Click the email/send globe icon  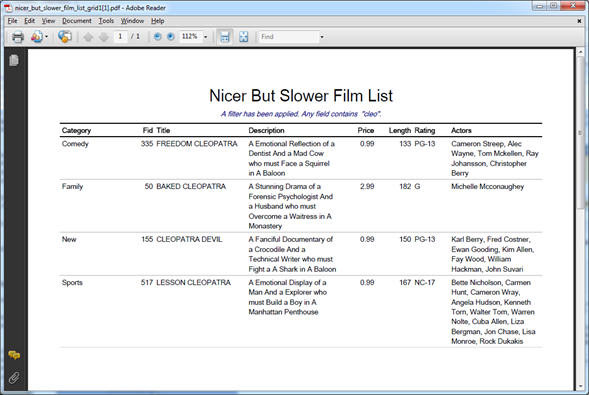(x=65, y=37)
